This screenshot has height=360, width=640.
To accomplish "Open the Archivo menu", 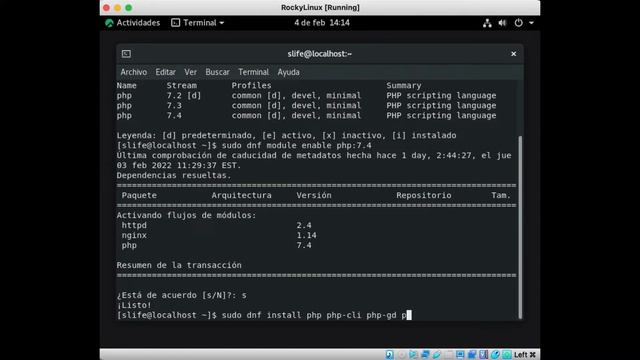I will pos(133,72).
